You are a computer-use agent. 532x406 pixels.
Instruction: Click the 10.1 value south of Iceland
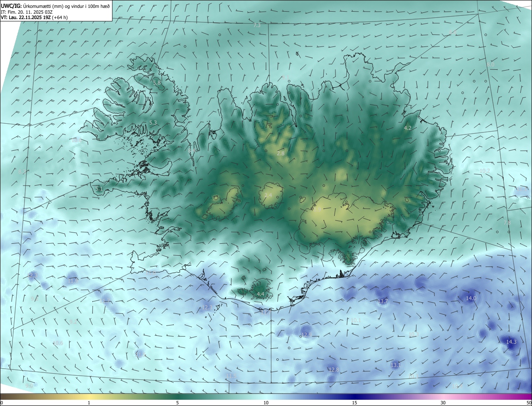click(356, 320)
